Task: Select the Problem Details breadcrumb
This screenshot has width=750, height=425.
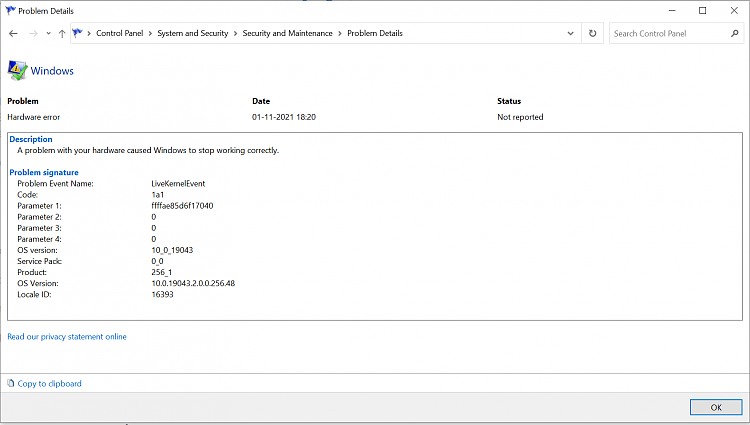Action: [375, 33]
